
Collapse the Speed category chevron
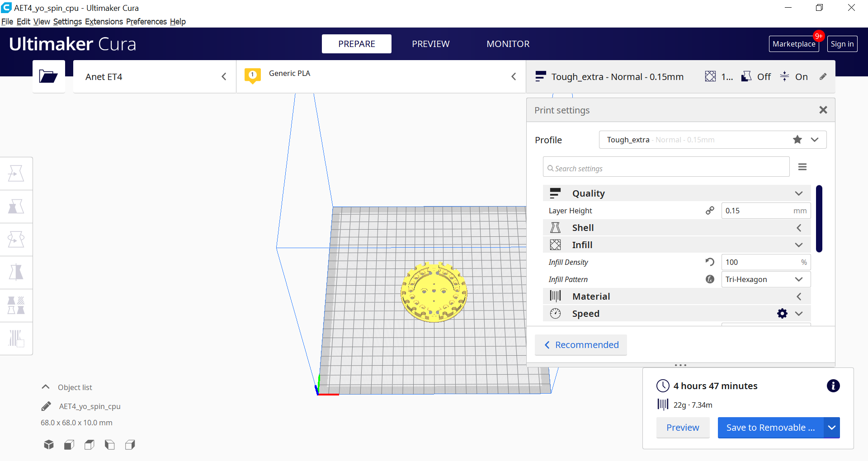[x=799, y=314]
